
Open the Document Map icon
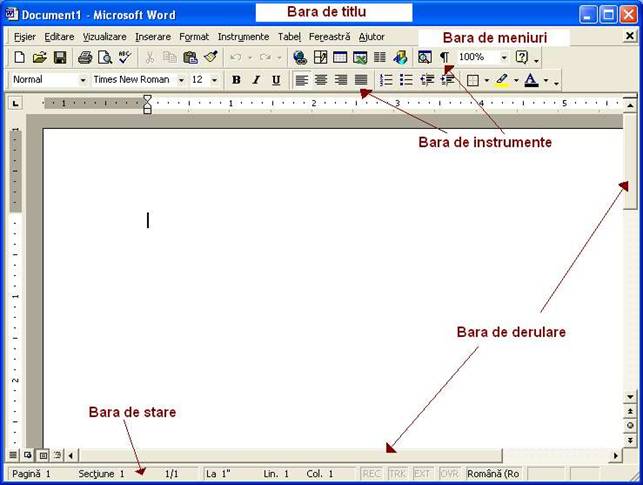[424, 57]
